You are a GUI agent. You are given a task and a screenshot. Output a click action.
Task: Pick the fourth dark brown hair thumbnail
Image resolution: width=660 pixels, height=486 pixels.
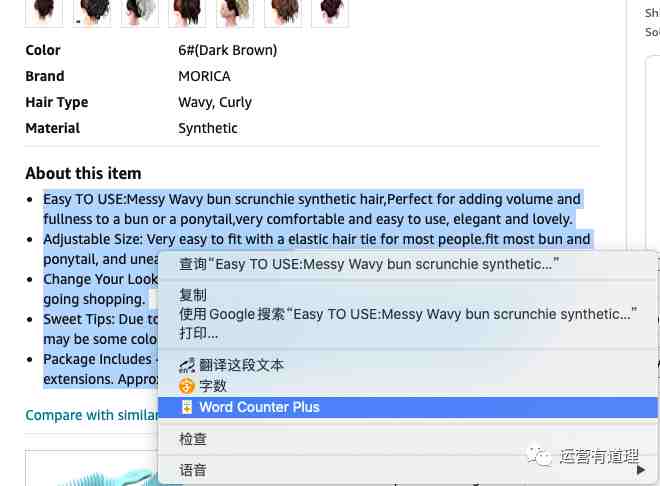click(x=187, y=13)
